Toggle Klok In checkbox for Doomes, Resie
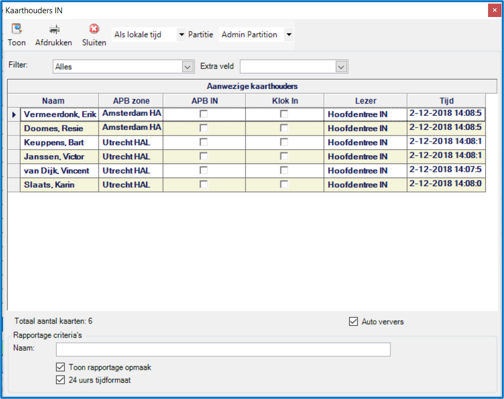Screen dimensions: 504x399 tap(284, 128)
